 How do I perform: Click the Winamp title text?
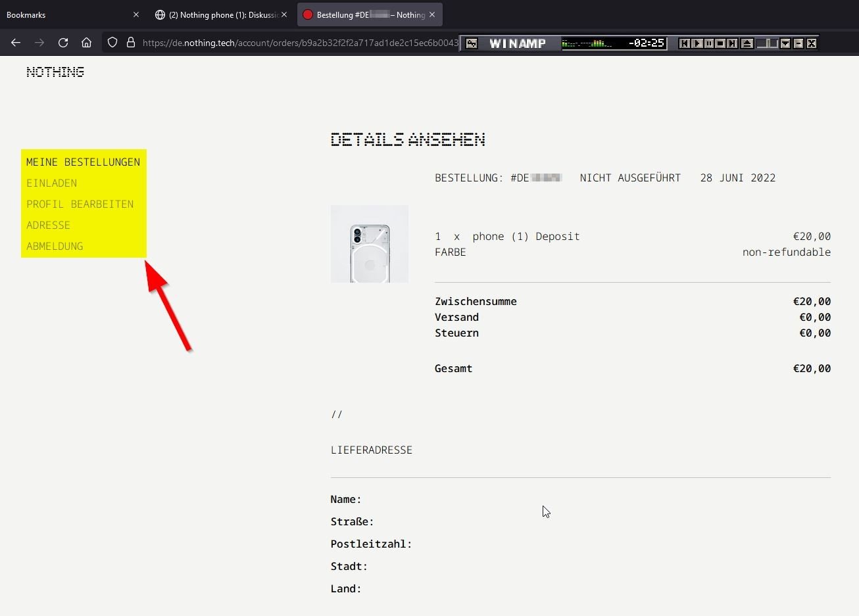pyautogui.click(x=518, y=43)
